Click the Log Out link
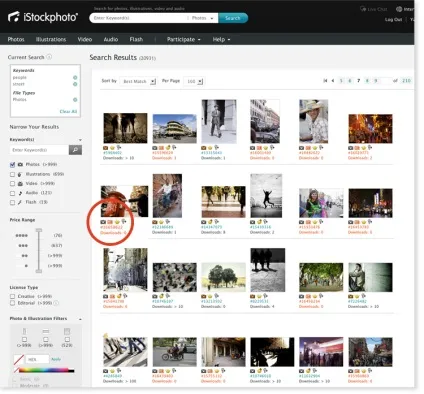The image size is (424, 394). tap(393, 20)
